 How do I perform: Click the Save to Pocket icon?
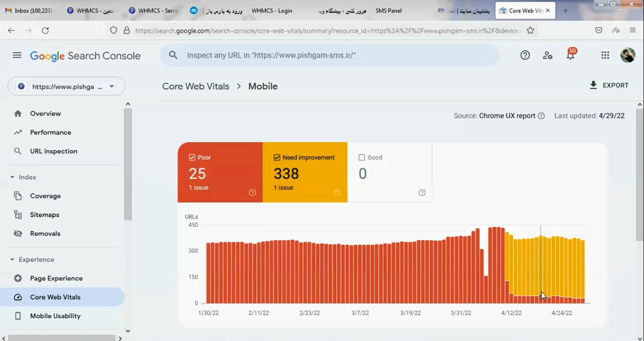(599, 30)
